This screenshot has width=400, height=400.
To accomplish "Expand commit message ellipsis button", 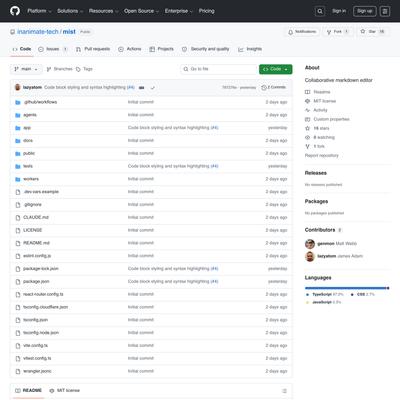I will (x=142, y=88).
